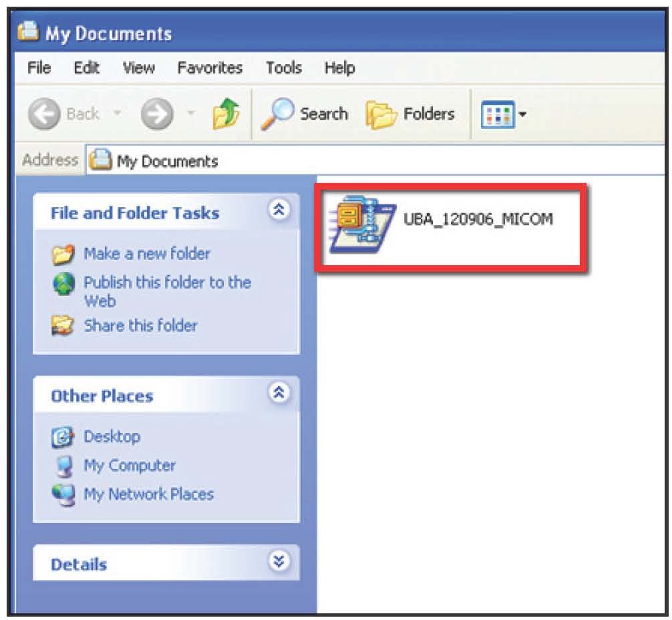Image resolution: width=672 pixels, height=620 pixels.
Task: Open Back button history dropdown arrow
Action: coord(117,113)
